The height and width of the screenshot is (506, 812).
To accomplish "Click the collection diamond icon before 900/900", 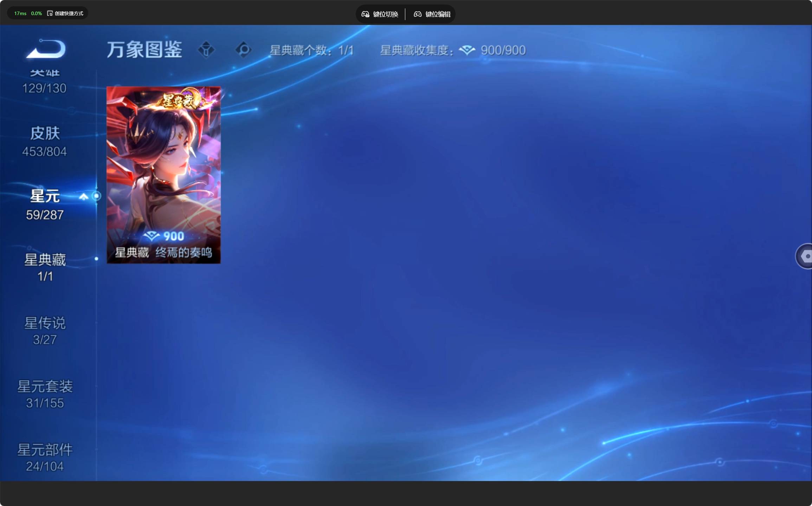I will (467, 50).
